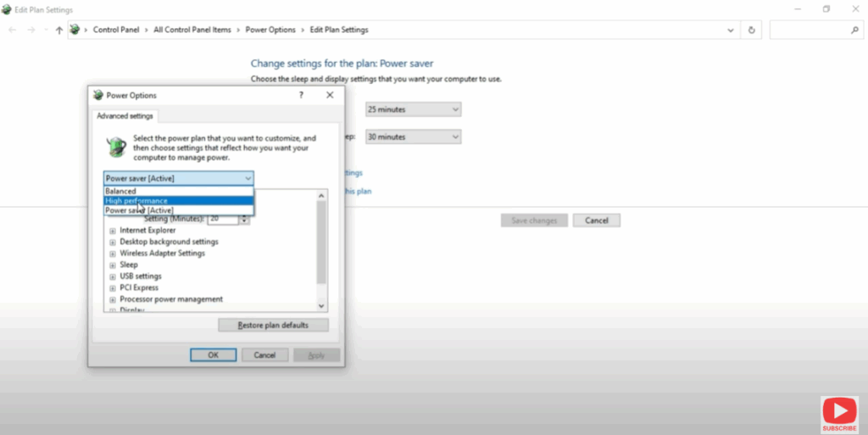Expand the Internet Explorer tree node
Image resolution: width=868 pixels, height=435 pixels.
point(113,231)
